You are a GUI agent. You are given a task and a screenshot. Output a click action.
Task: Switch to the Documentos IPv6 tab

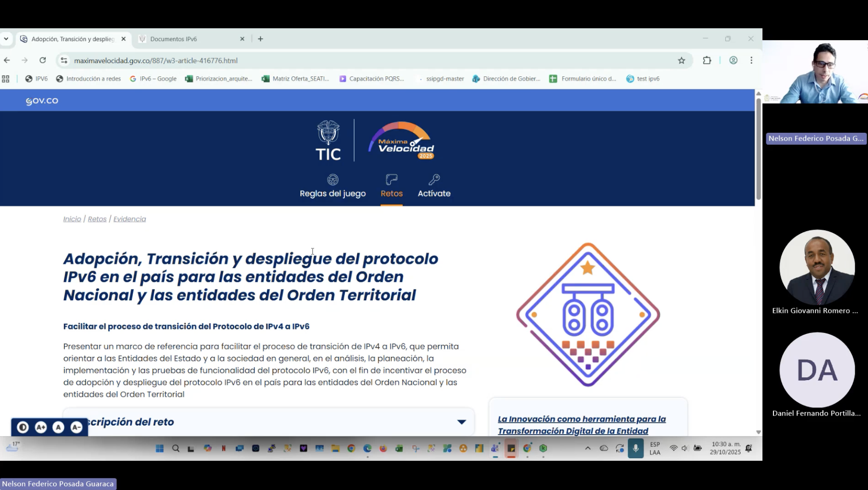point(191,39)
